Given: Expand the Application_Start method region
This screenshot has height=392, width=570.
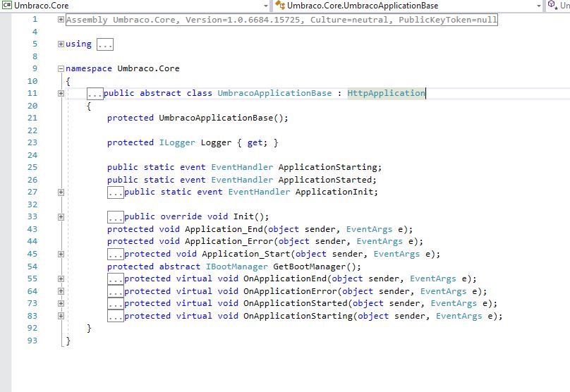Looking at the screenshot, I should (61, 254).
